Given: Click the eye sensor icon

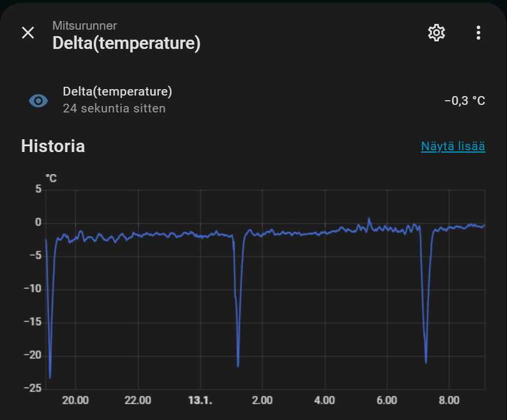Looking at the screenshot, I should pos(38,101).
